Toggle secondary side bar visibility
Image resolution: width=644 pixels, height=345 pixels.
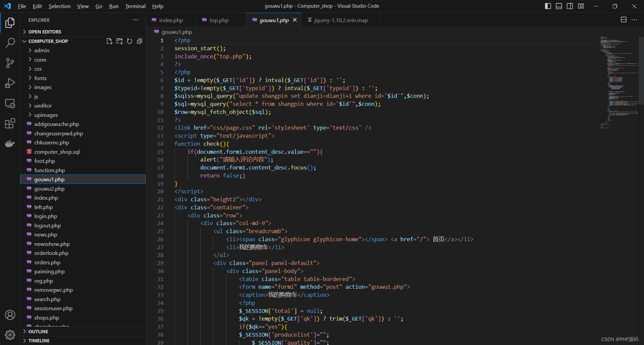point(570,6)
